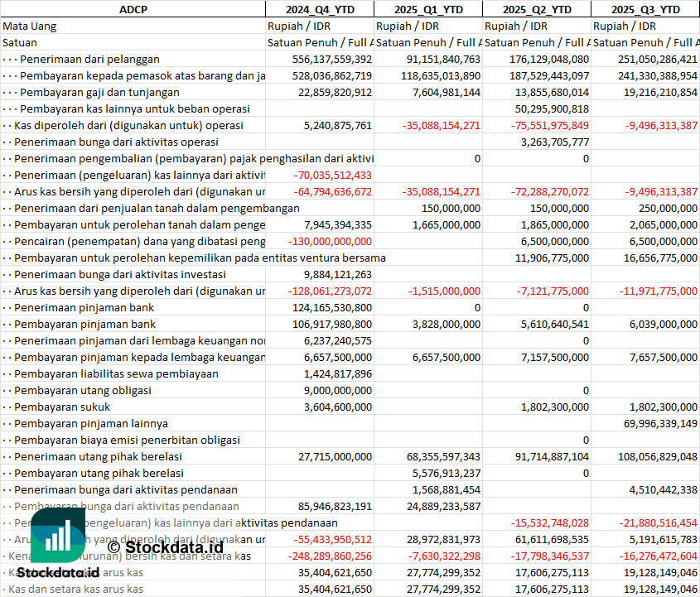Click the Stockdata.id bar-chart logo
The height and width of the screenshot is (597, 700).
pyautogui.click(x=58, y=535)
